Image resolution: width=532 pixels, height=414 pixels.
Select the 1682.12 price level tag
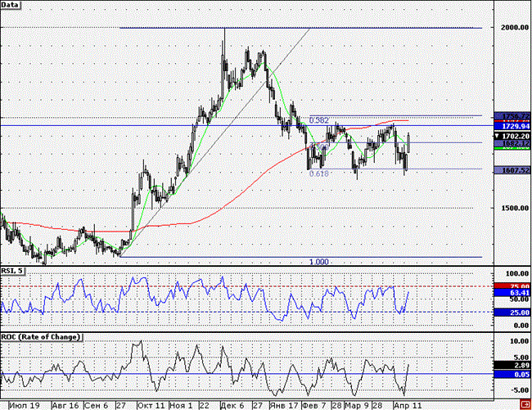512,143
